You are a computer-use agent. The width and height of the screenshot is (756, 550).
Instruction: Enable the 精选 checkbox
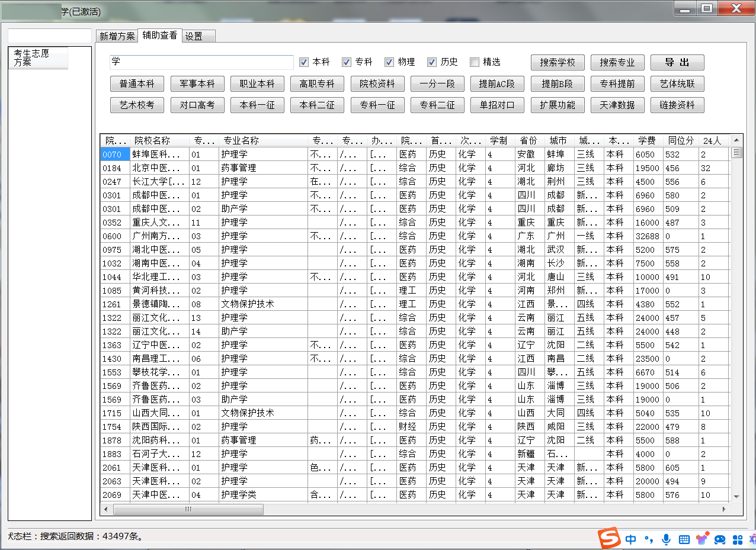coord(475,62)
